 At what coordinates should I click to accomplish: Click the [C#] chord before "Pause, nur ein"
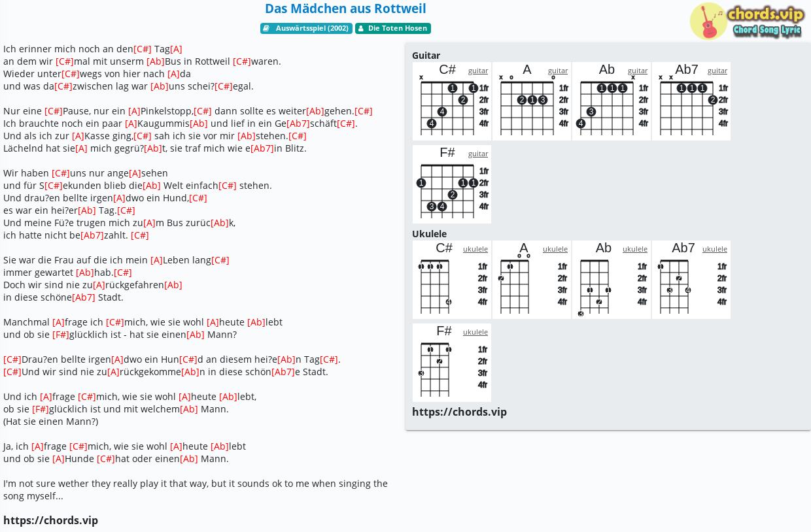[x=54, y=111]
